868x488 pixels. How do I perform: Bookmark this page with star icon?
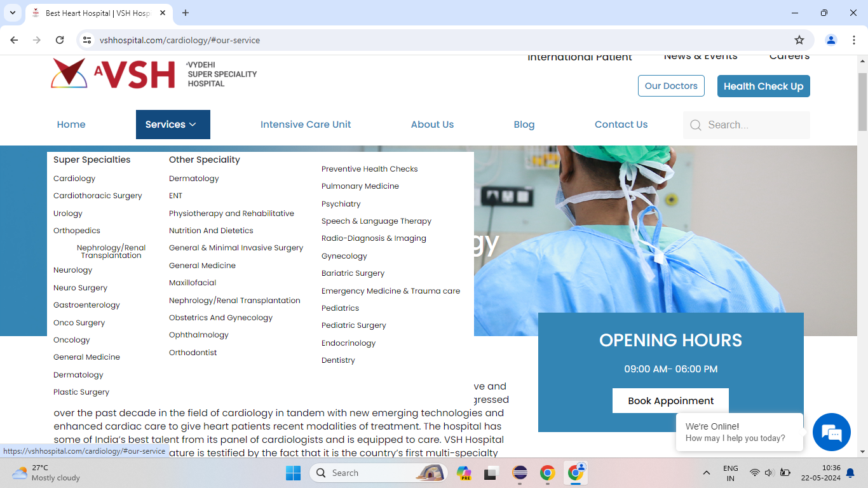pos(799,40)
